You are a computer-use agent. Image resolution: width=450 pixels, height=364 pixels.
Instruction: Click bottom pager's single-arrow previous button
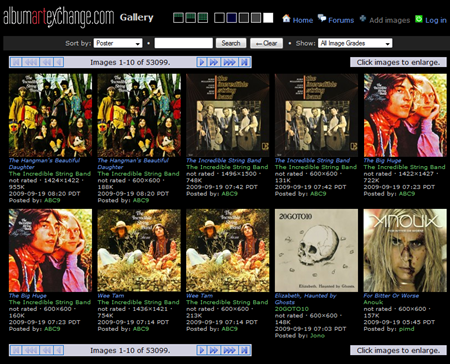[58, 350]
